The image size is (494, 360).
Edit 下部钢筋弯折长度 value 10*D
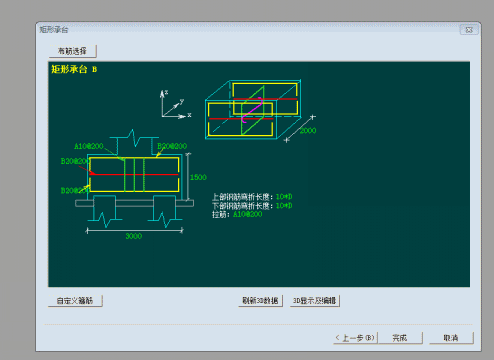284,206
